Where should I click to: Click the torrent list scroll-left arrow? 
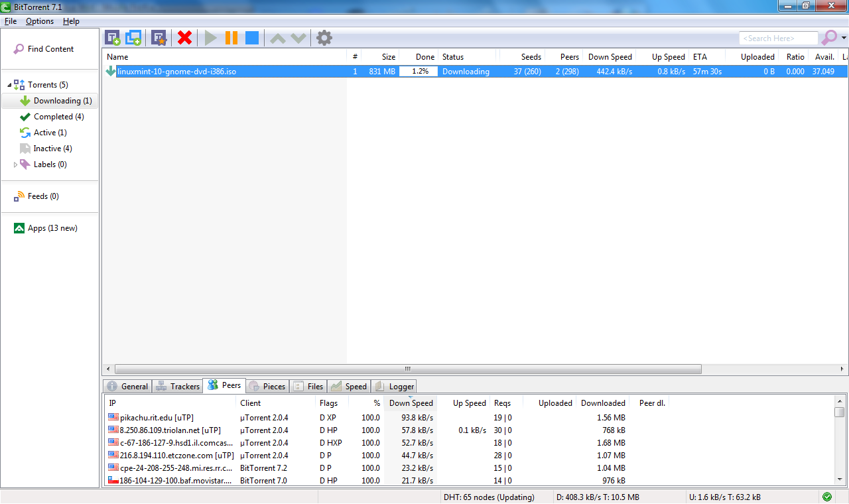click(107, 369)
